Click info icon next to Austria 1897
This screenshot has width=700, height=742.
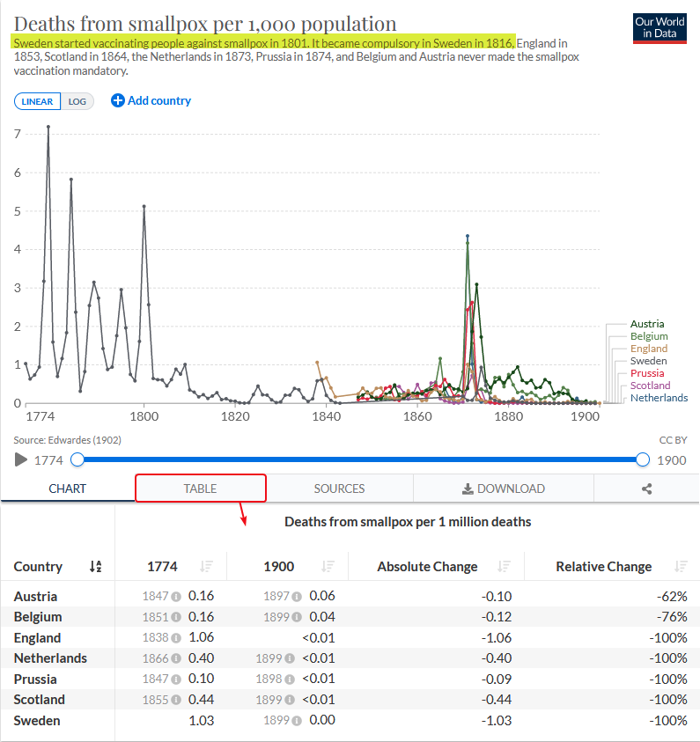click(x=297, y=597)
